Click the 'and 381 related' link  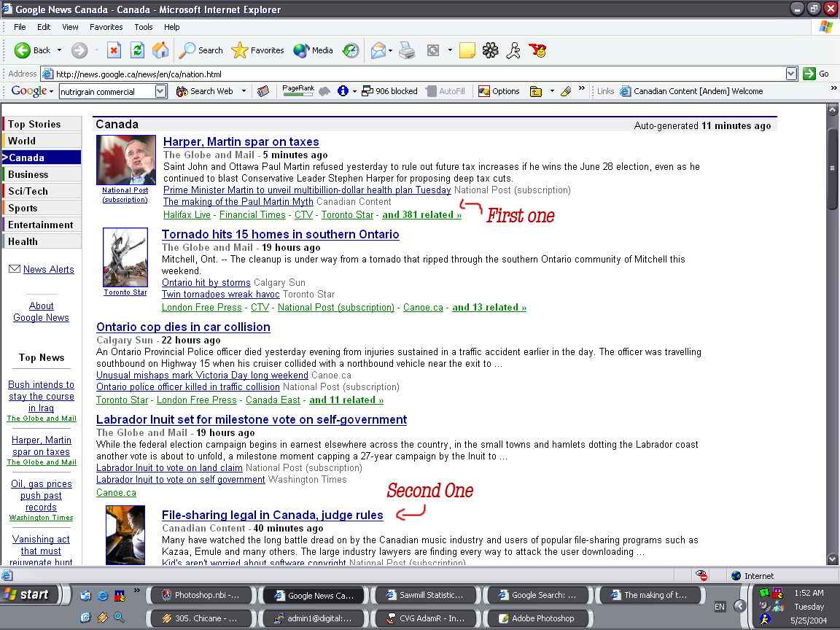tap(421, 215)
